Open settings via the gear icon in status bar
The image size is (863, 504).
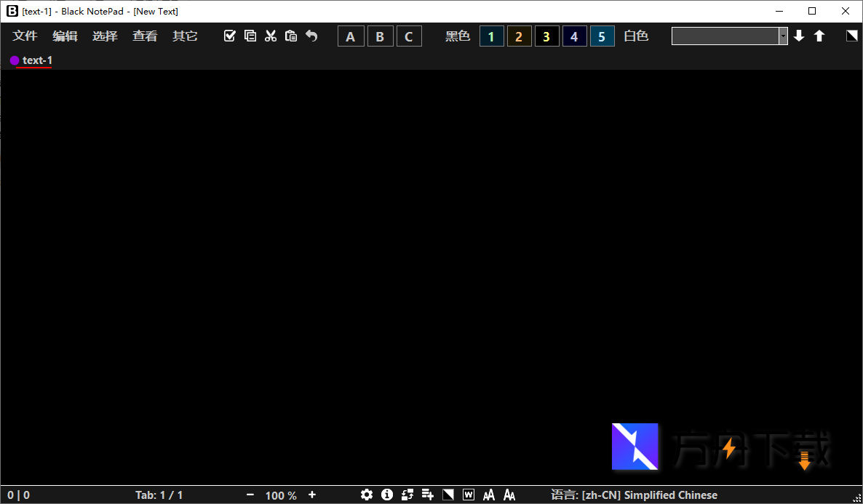367,495
